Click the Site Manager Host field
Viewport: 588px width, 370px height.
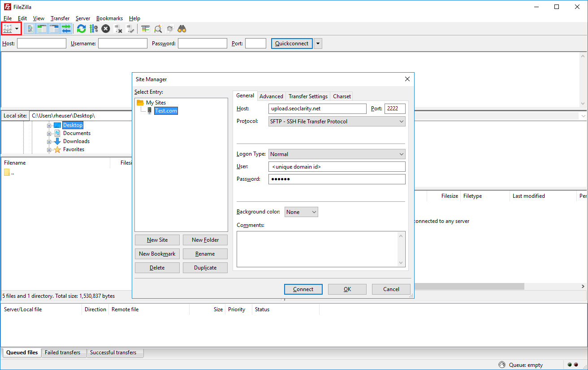pyautogui.click(x=317, y=109)
